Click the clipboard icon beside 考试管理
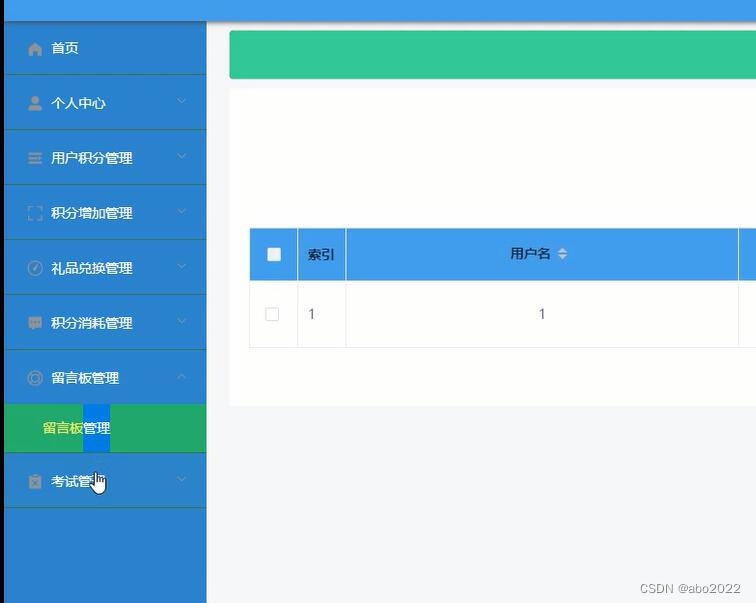The width and height of the screenshot is (756, 603). [35, 481]
